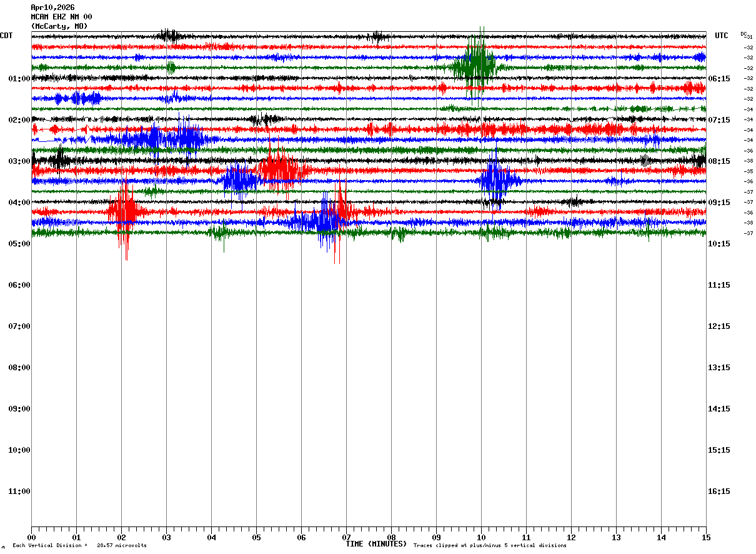The image size is (756, 554).
Task: Click the -35 DC offset value
Action: coord(748,171)
